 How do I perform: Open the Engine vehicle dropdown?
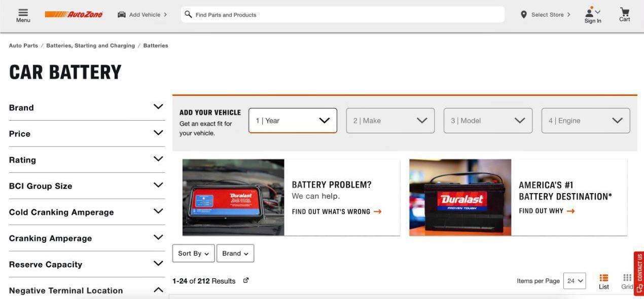point(586,121)
